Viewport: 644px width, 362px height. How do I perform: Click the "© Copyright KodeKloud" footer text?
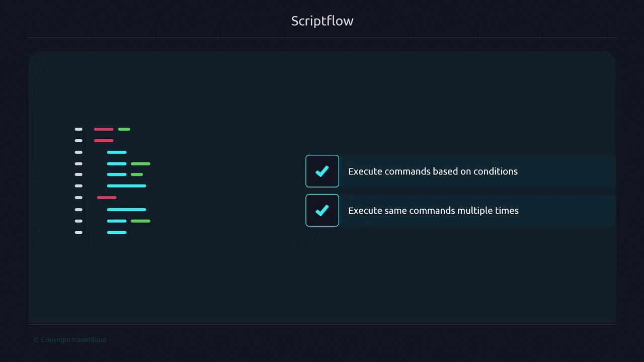click(70, 340)
